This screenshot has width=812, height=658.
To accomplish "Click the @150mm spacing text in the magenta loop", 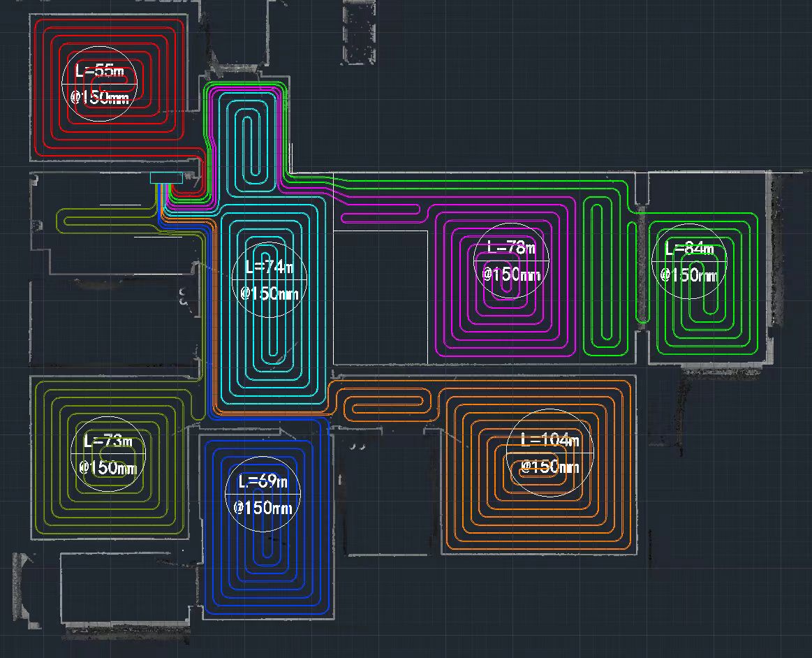I will [511, 275].
